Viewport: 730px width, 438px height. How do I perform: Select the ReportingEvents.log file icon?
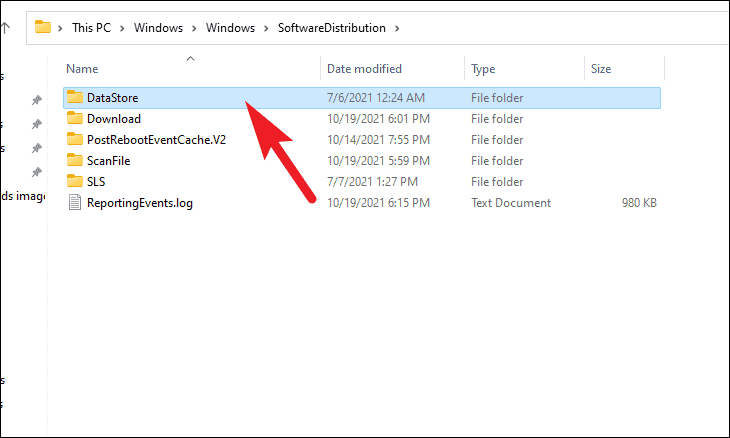pos(74,202)
